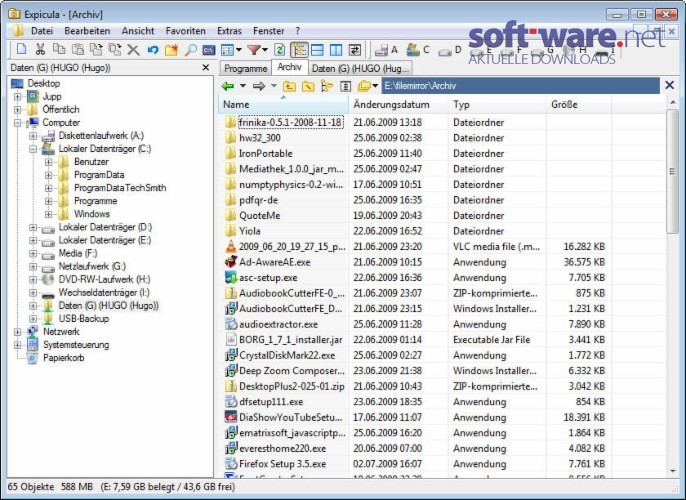Screen dimensions: 686x500
Task: Switch to Daten (G) (HUGO tab
Action: tap(360, 68)
